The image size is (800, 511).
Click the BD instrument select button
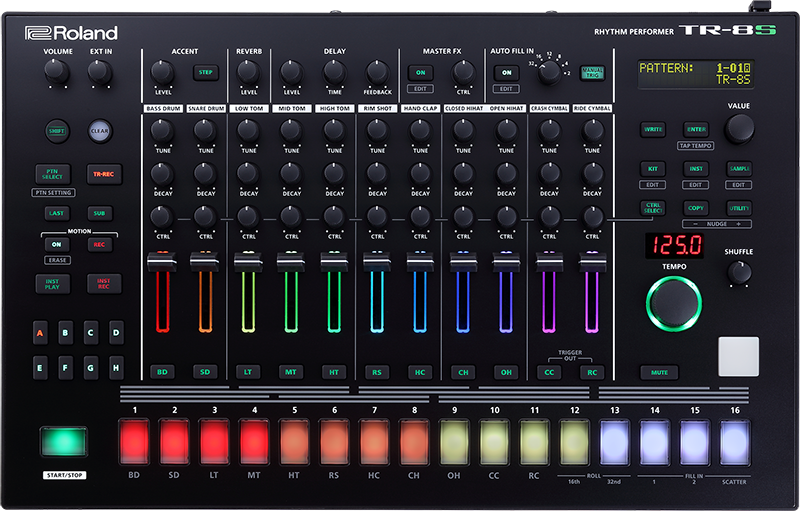[x=162, y=372]
